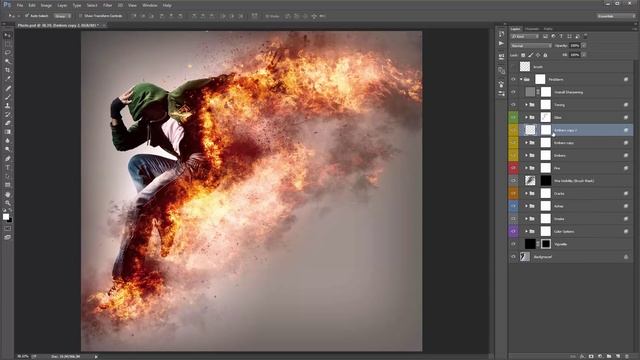Click the lock transparent pixels icon
This screenshot has width=640, height=360.
(x=523, y=55)
